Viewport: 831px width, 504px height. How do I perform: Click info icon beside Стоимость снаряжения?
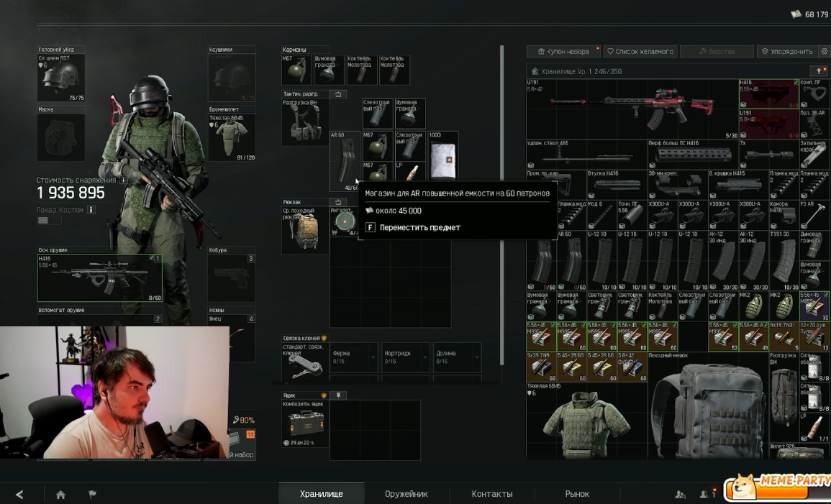click(x=124, y=180)
